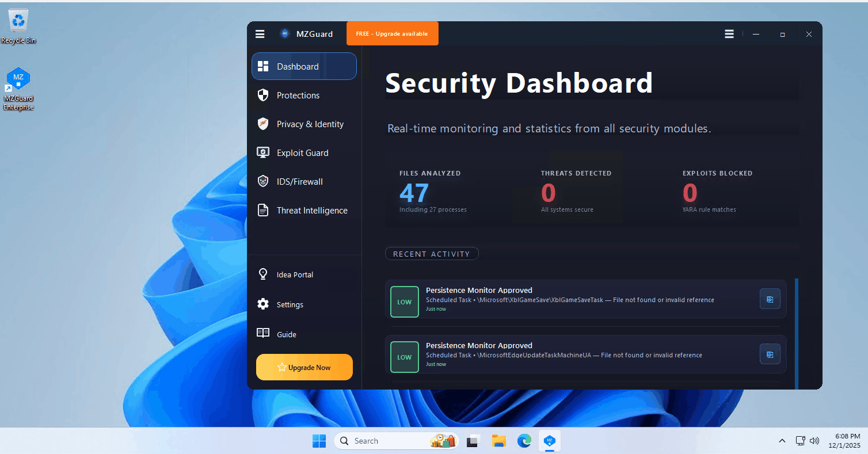868x454 pixels.
Task: Select the Exploit Guard icon
Action: 263,152
